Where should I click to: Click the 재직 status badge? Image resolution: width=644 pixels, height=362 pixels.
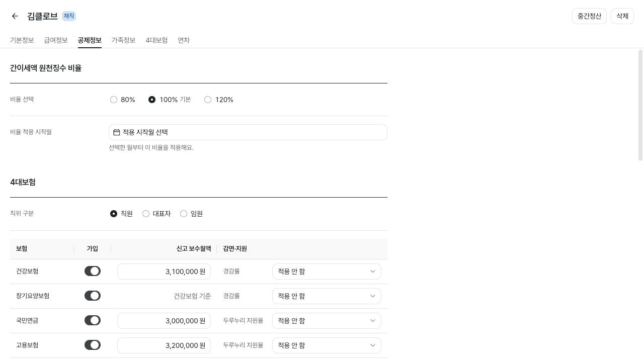(69, 16)
